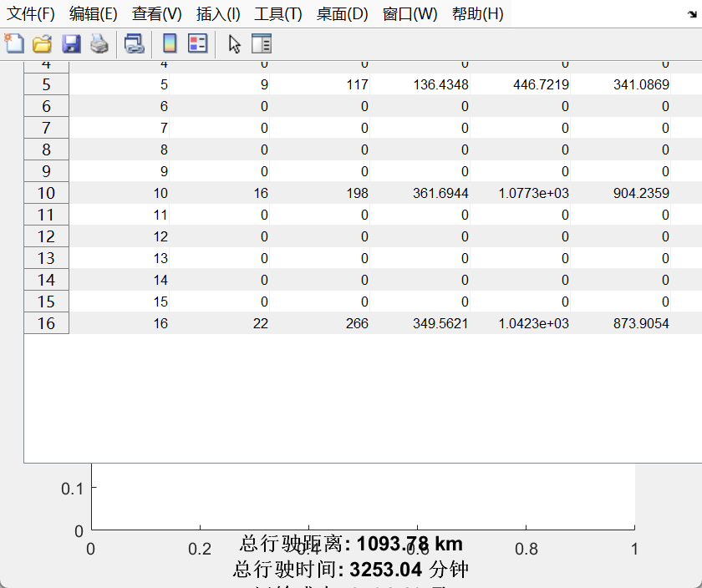Viewport: 702px width, 588px height.
Task: Open the 帮助(H) menu
Action: click(478, 14)
